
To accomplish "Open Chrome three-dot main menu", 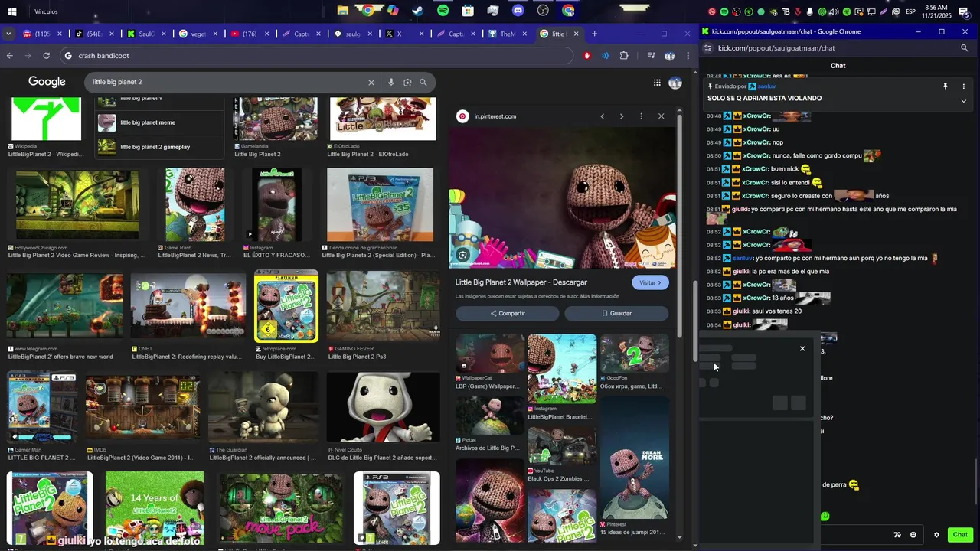I will pos(688,56).
